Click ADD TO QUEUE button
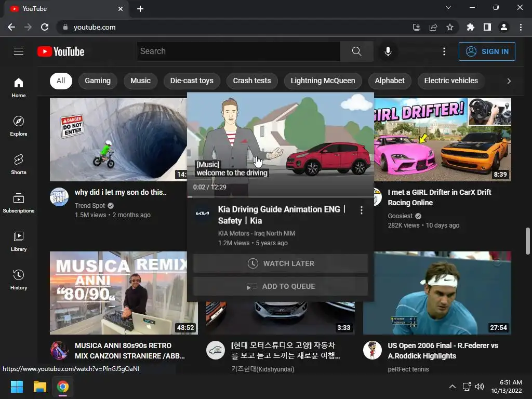This screenshot has width=532, height=399. tap(281, 286)
